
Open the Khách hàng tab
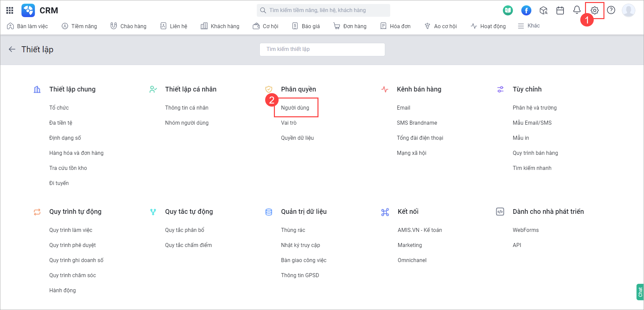point(220,26)
